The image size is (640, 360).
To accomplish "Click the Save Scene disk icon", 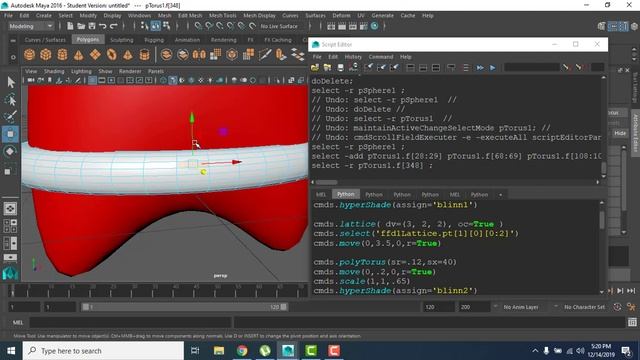I will point(92,26).
